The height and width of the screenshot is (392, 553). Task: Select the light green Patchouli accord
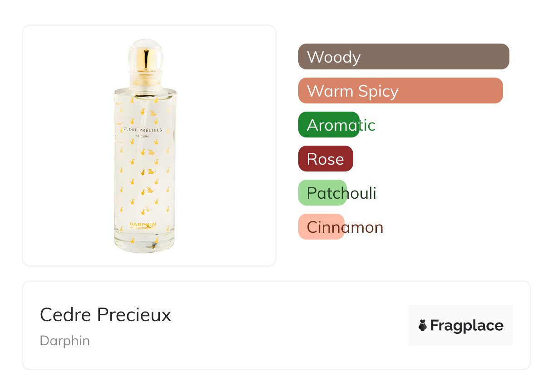click(322, 193)
